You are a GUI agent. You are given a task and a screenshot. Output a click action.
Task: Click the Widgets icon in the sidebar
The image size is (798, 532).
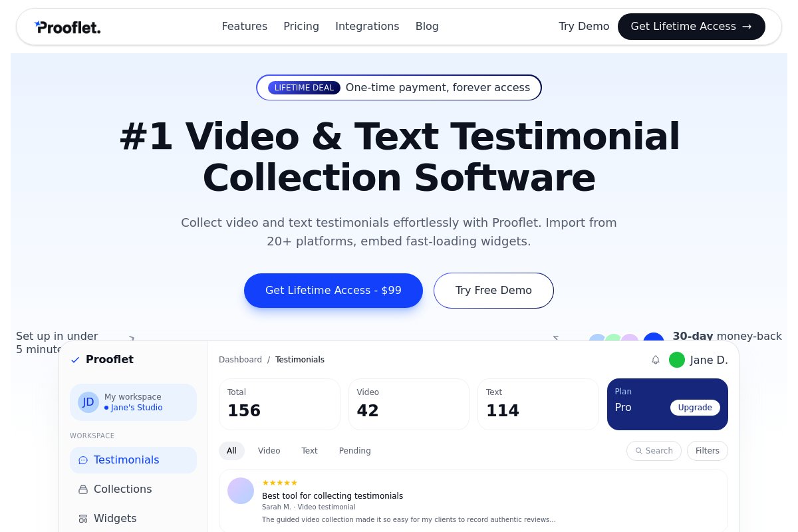(83, 518)
